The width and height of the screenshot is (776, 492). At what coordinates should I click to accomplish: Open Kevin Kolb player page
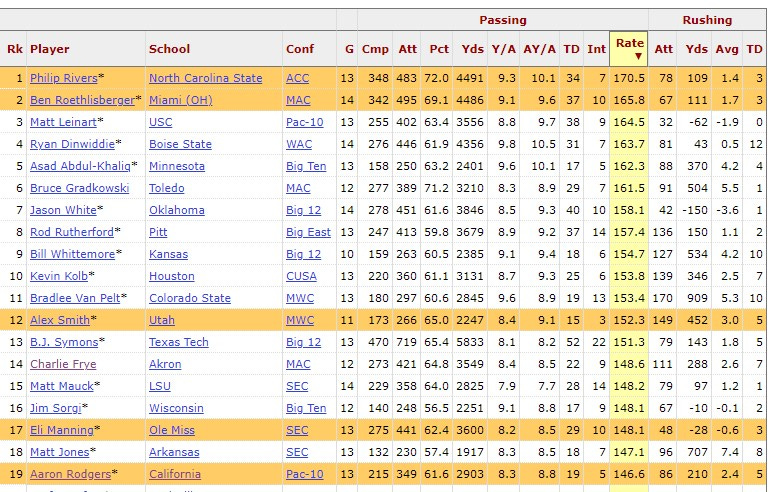59,276
